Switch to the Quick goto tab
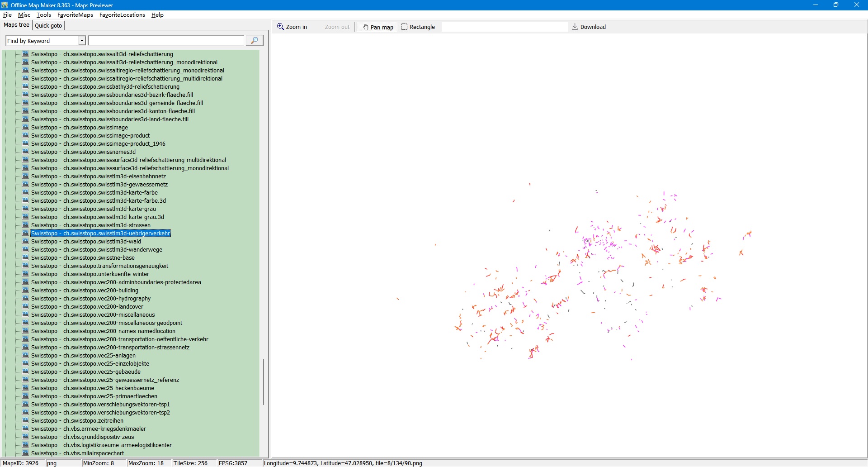The width and height of the screenshot is (868, 467). click(x=48, y=25)
